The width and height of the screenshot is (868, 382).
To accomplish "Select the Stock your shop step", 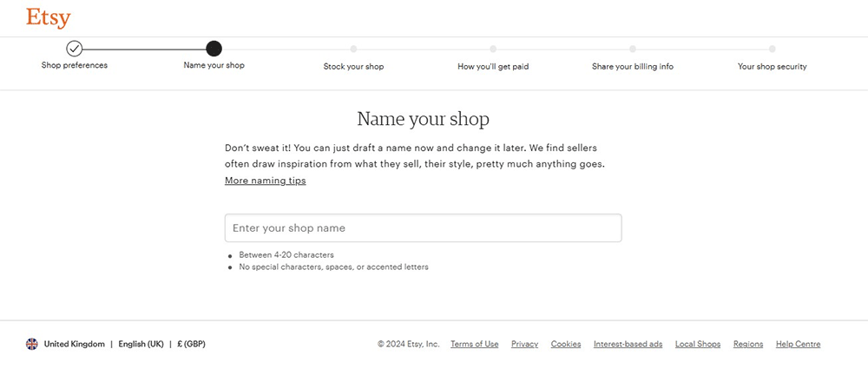I will 353,66.
